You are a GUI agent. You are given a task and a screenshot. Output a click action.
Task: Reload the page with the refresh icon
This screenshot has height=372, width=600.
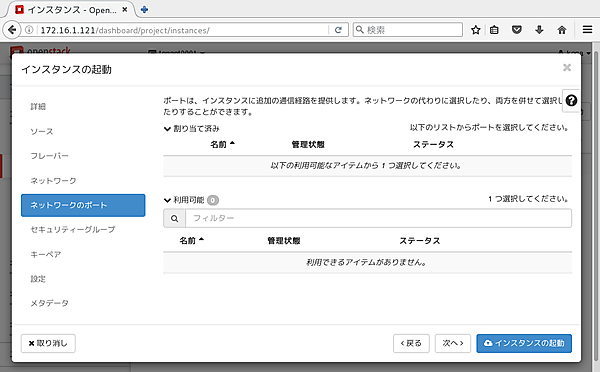click(338, 30)
